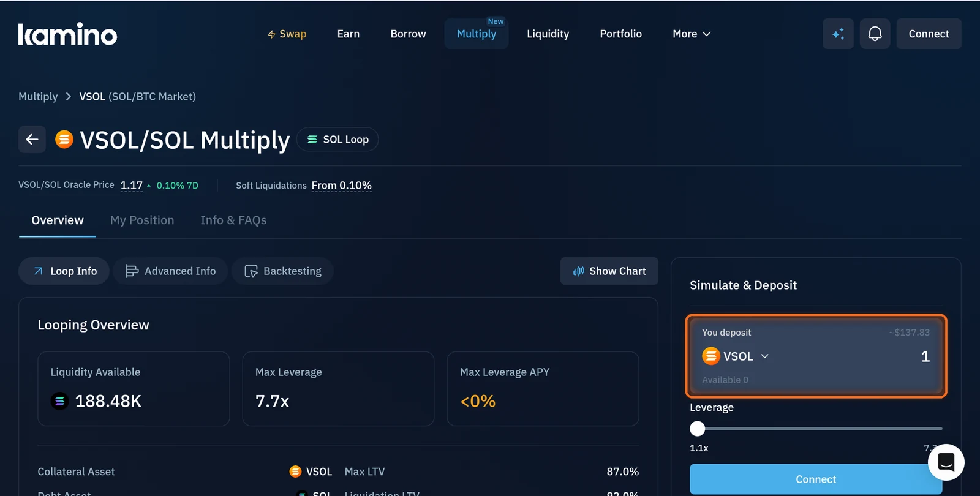The image size is (980, 496).
Task: Click the 'Available 0' balance text
Action: [725, 380]
